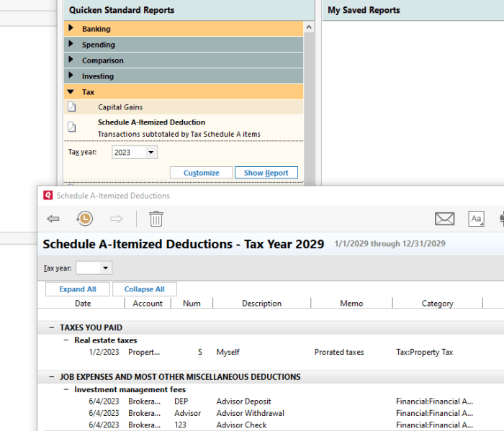Collapse the TAXES YOU PAID group
The image size is (504, 431).
(x=52, y=327)
